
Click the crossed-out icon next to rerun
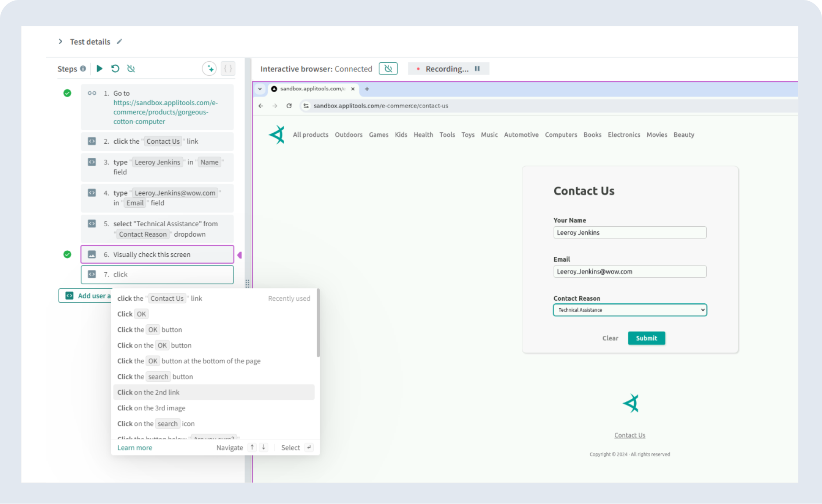[x=131, y=69]
